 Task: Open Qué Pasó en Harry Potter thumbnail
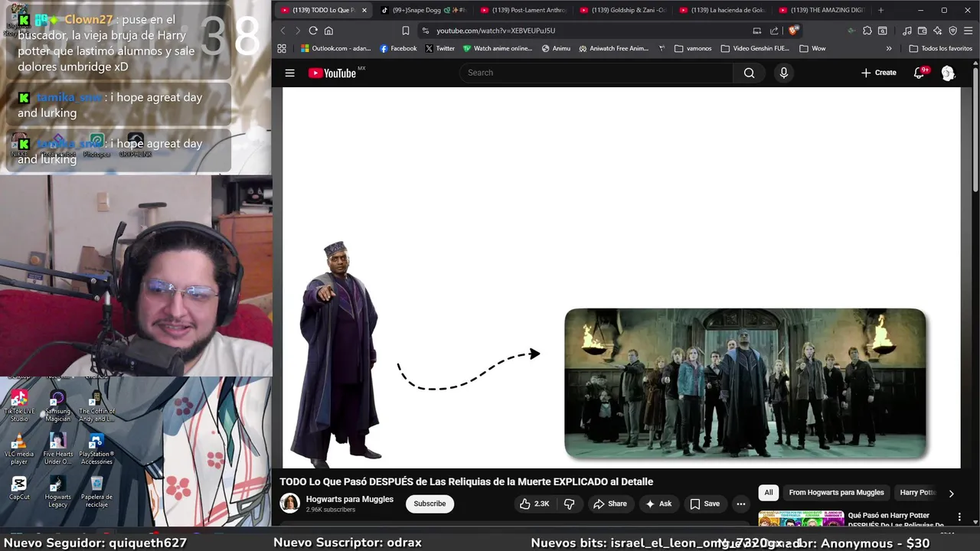coord(801,519)
